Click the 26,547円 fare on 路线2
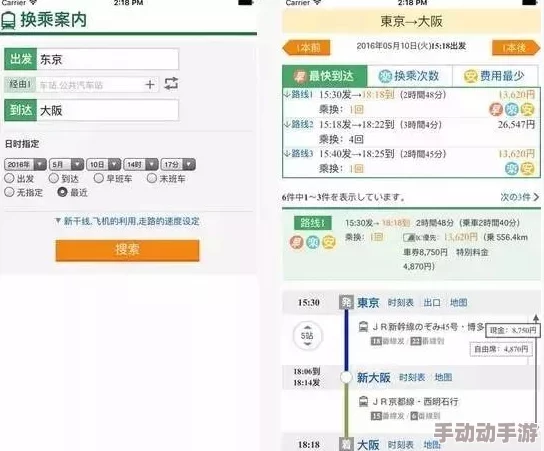 pos(516,125)
